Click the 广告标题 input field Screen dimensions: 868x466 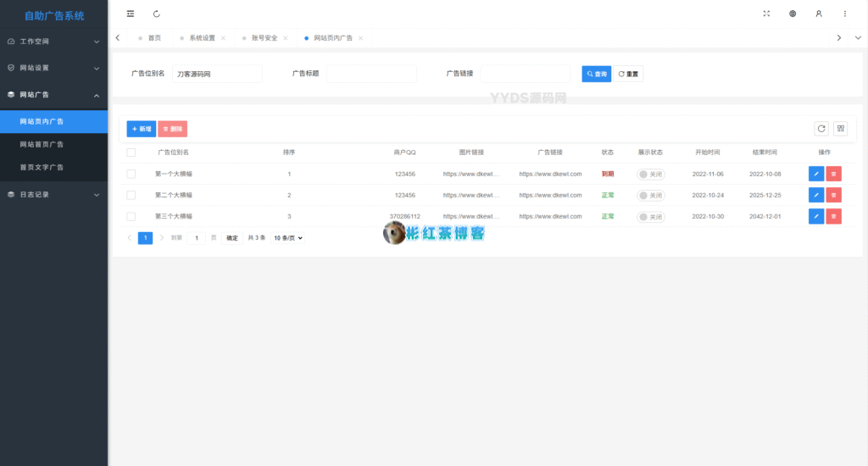point(370,75)
